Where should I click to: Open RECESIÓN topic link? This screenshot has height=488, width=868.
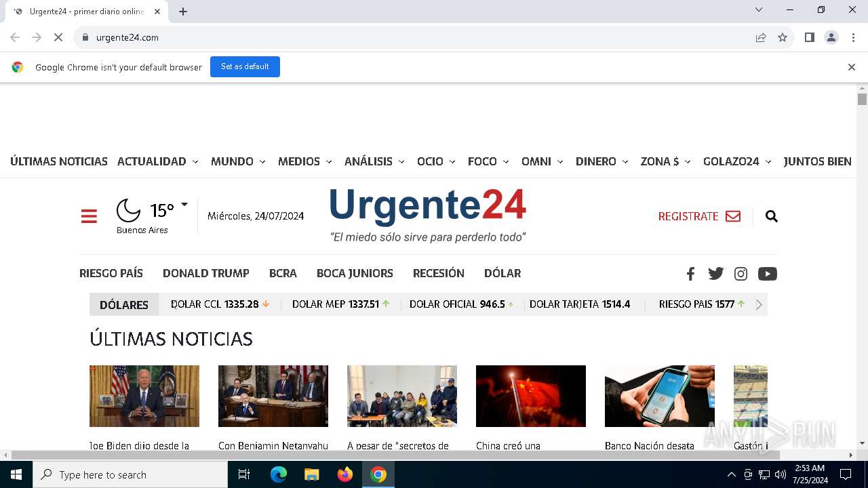[x=439, y=273]
